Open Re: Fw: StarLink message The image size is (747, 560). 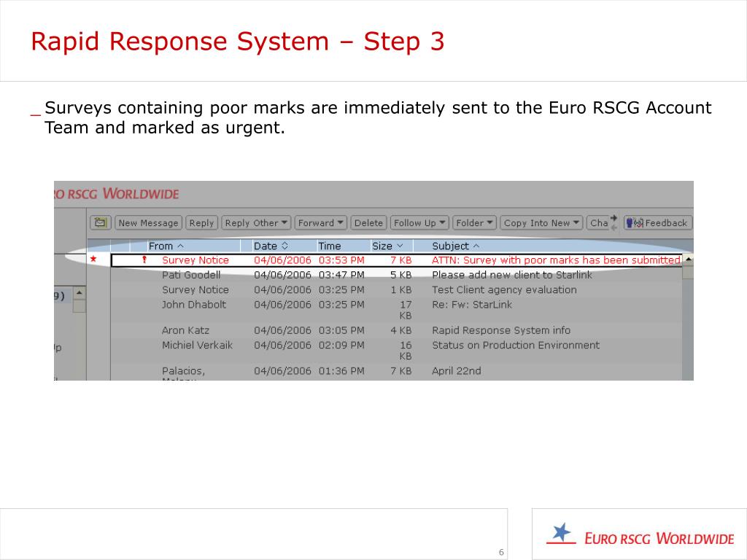pos(472,304)
